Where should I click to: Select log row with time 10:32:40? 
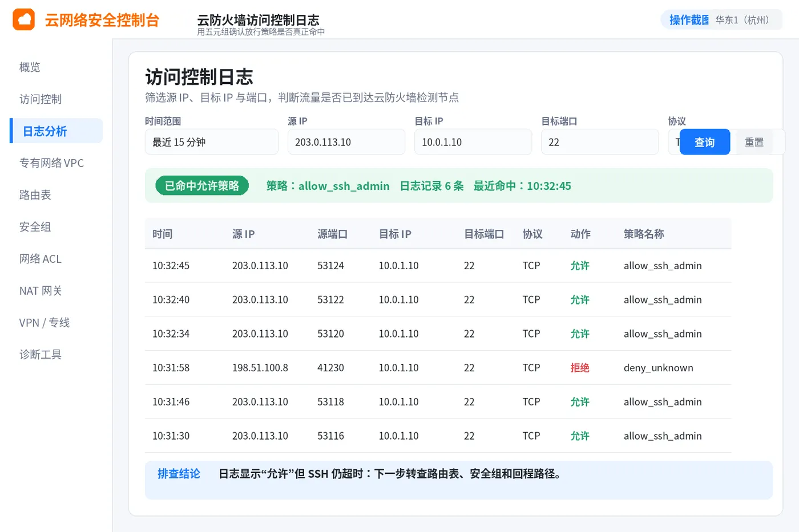click(x=438, y=299)
